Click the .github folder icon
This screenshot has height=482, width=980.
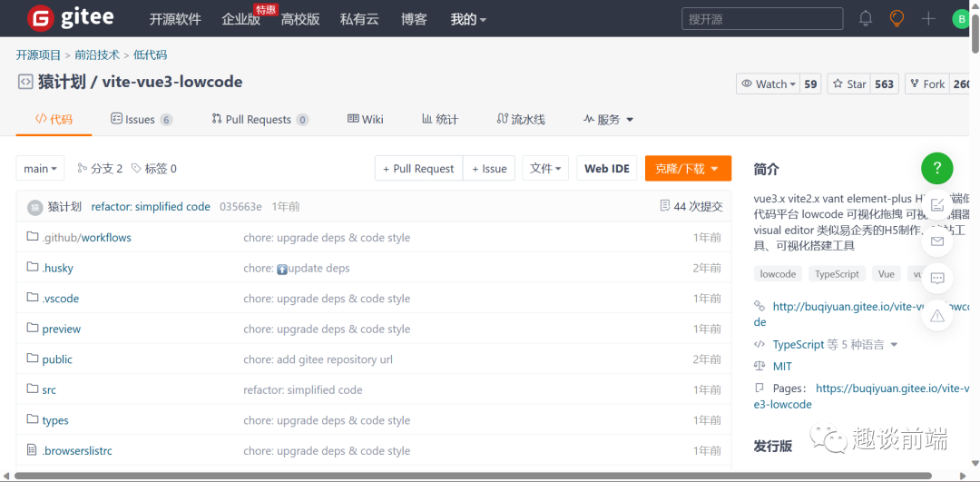(x=33, y=237)
